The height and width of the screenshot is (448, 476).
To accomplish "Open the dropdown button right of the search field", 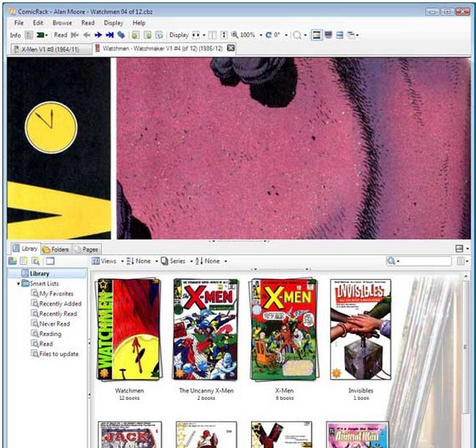I will [463, 261].
